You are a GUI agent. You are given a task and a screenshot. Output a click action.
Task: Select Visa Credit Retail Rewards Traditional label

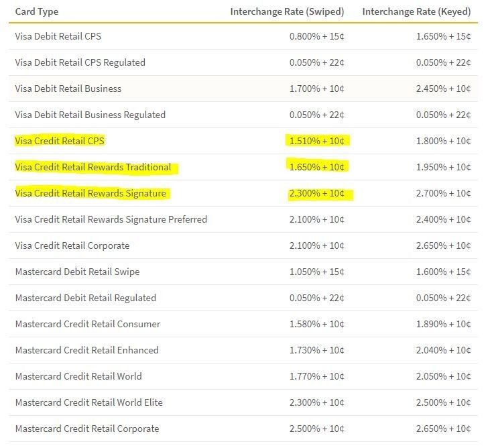(x=93, y=167)
